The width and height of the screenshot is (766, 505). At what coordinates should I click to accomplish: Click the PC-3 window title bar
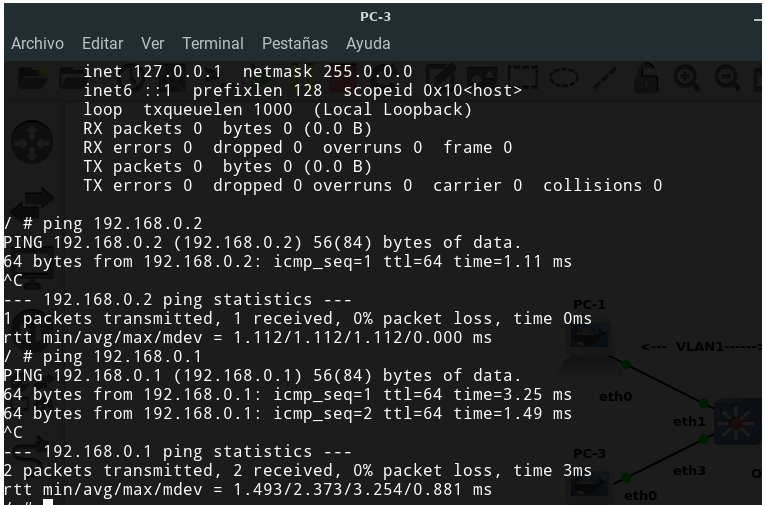[376, 17]
